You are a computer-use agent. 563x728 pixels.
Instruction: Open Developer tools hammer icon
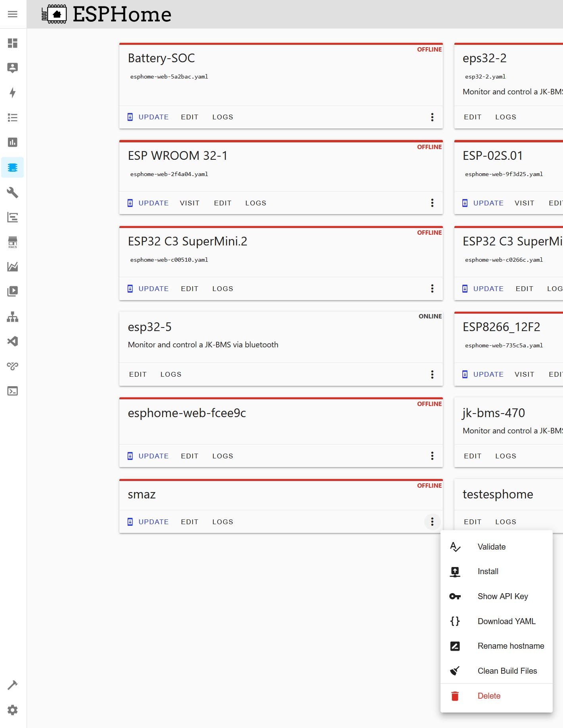(13, 685)
